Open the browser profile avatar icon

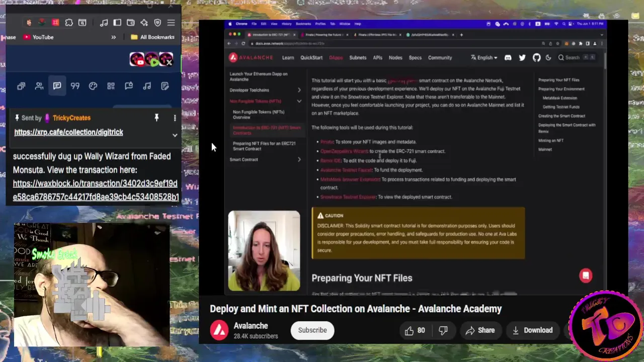29,23
